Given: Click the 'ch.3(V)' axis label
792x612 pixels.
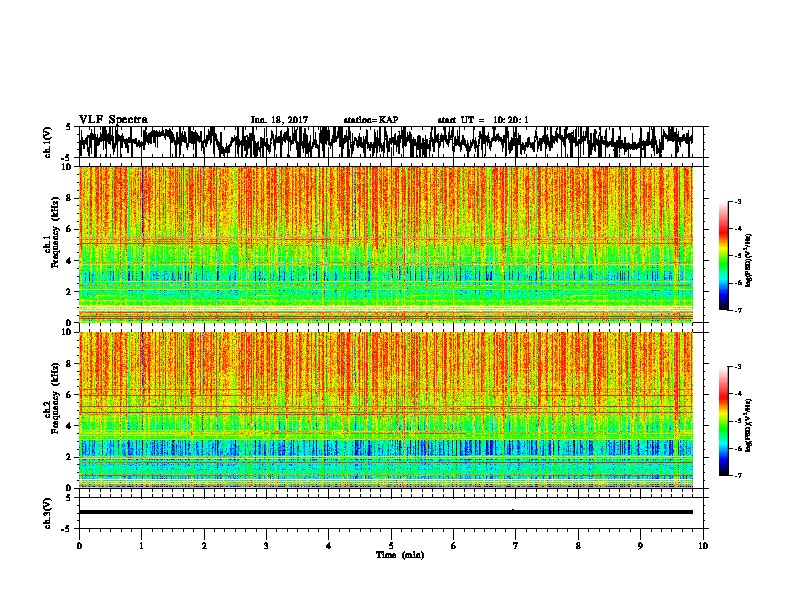Looking at the screenshot, I should tap(48, 514).
